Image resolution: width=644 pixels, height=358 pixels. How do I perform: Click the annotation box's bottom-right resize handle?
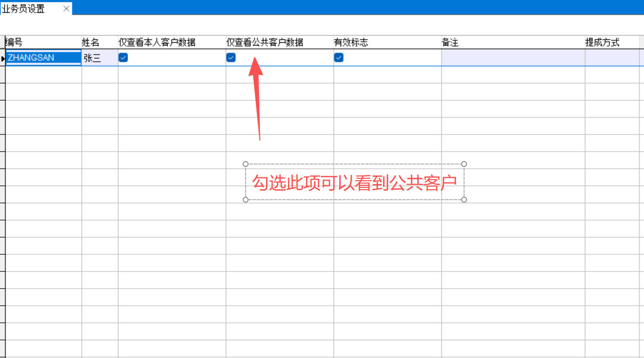pyautogui.click(x=464, y=199)
